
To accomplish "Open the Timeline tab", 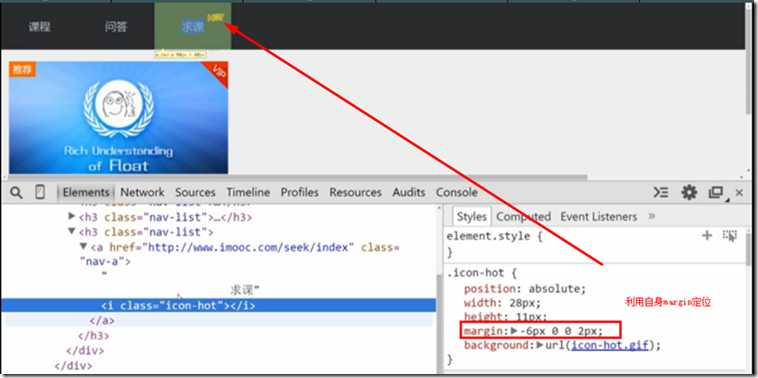I will [x=248, y=192].
